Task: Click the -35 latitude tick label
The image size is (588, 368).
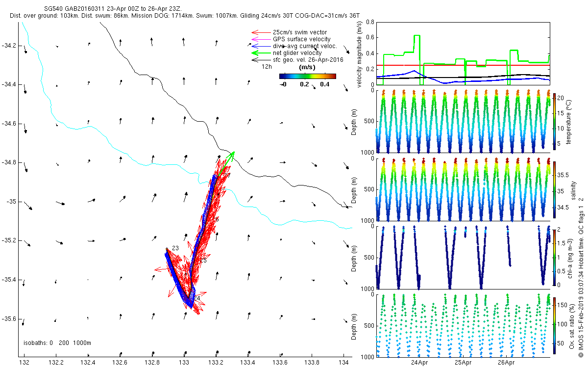Action: [12, 202]
